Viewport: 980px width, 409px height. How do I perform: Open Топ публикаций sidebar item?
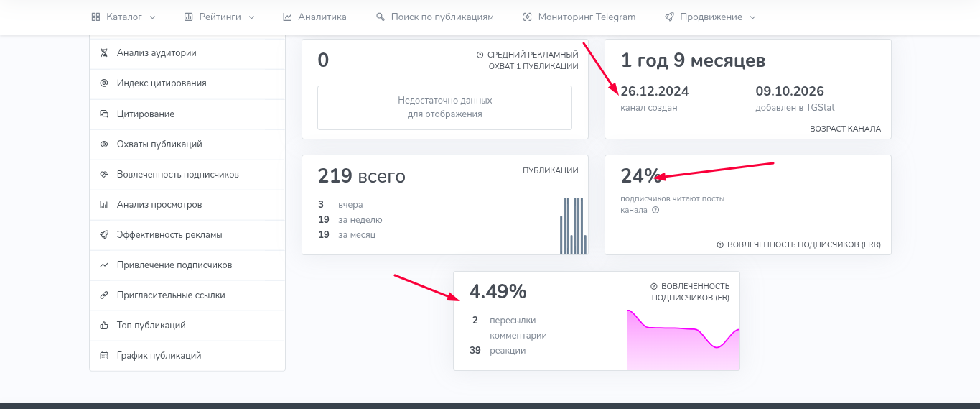point(187,325)
